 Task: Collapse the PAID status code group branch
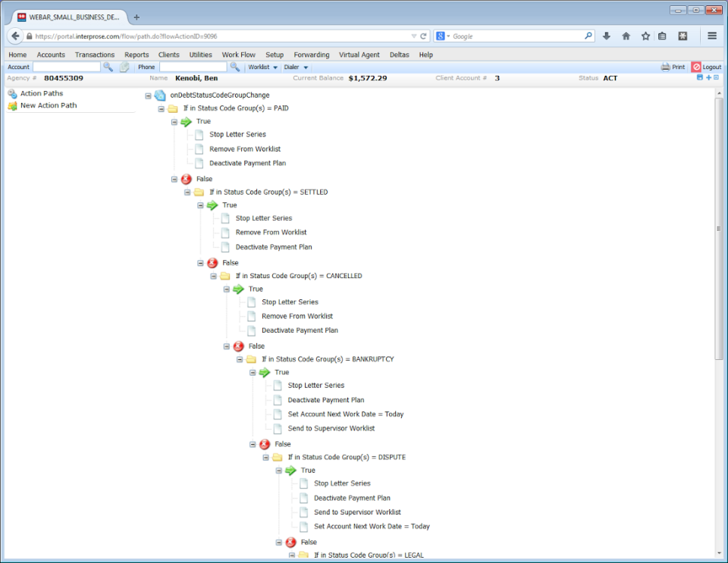pos(161,108)
